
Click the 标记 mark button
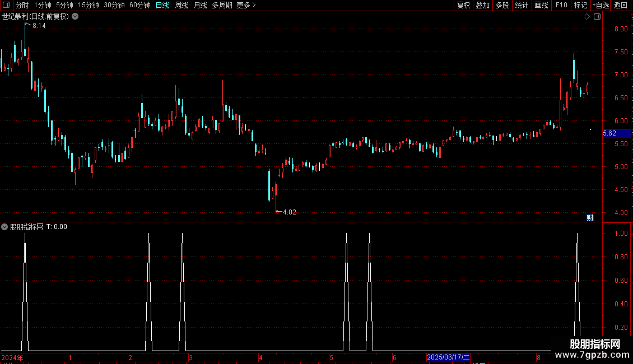tap(580, 5)
